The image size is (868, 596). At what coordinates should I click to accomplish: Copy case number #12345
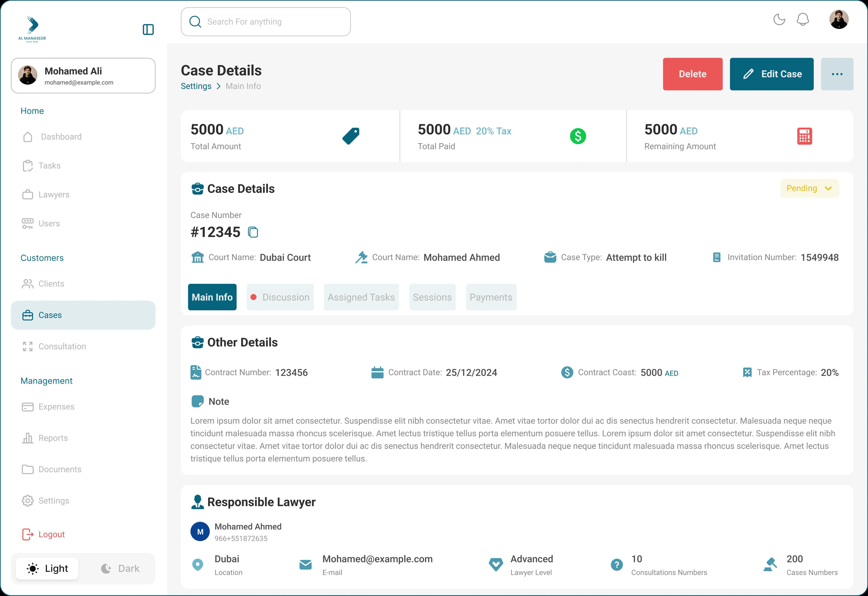point(253,232)
